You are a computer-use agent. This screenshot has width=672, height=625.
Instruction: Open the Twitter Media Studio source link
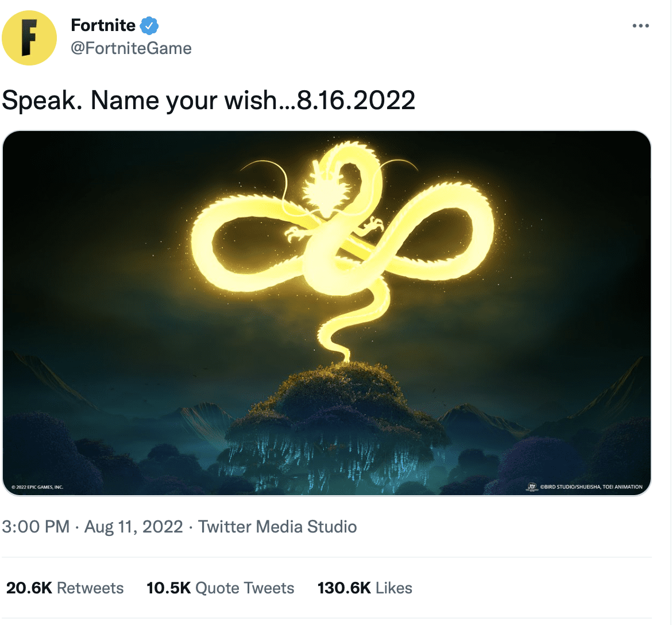tap(277, 526)
